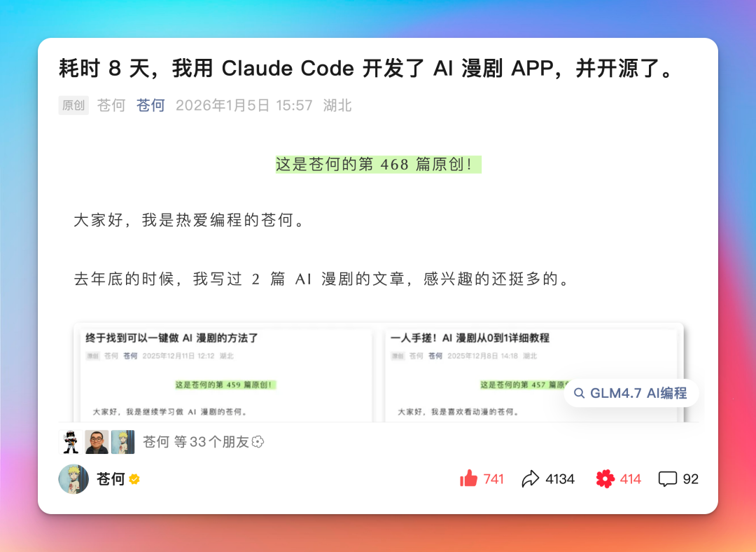Click the author avatar next to 苍何

click(x=73, y=478)
